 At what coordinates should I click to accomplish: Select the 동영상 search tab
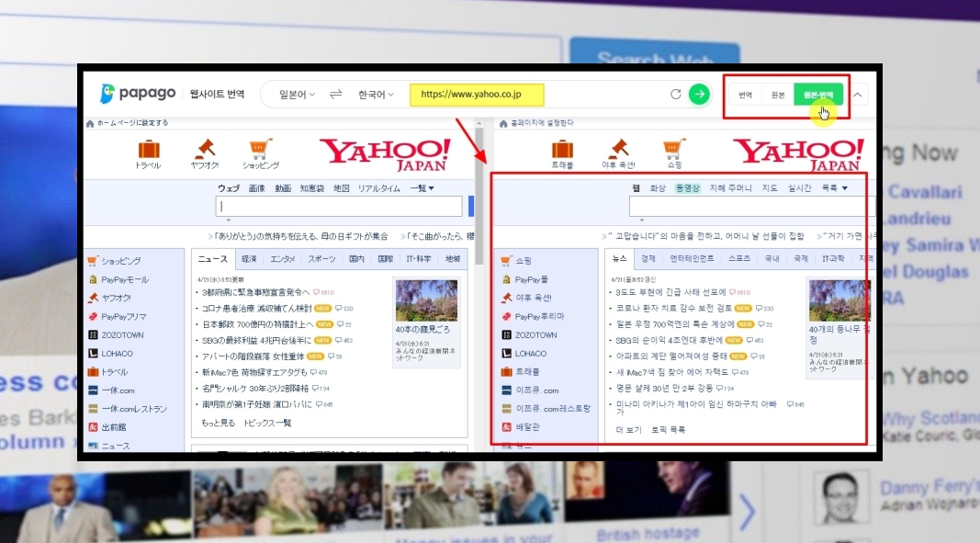[688, 188]
